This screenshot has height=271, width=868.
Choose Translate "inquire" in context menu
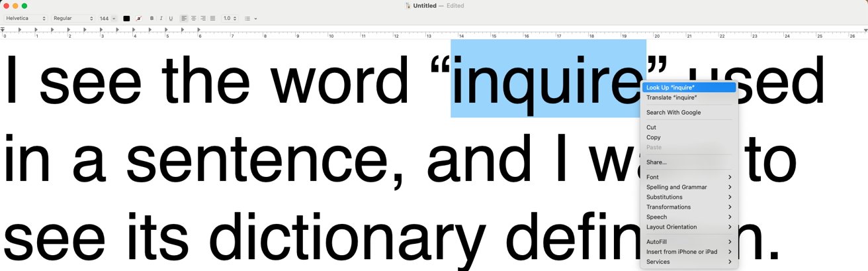(x=689, y=97)
